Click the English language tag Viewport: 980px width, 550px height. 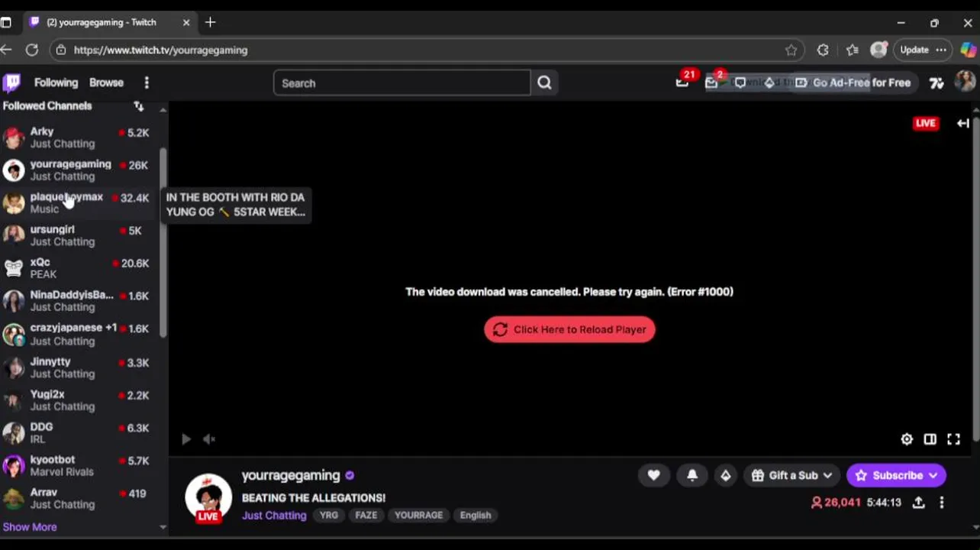click(475, 516)
